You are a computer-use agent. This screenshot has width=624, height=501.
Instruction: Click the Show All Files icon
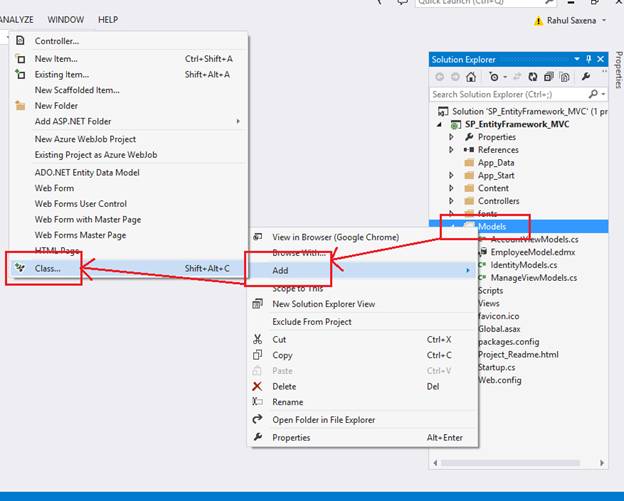pos(565,77)
